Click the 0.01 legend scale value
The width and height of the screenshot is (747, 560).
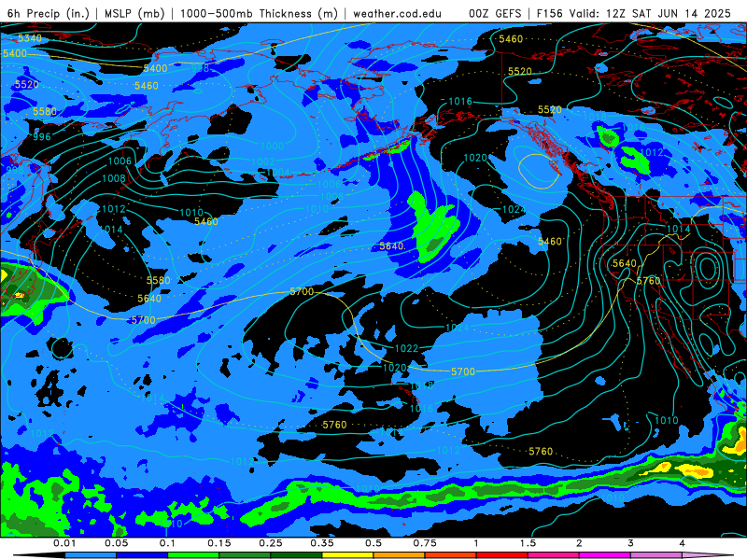tap(64, 543)
